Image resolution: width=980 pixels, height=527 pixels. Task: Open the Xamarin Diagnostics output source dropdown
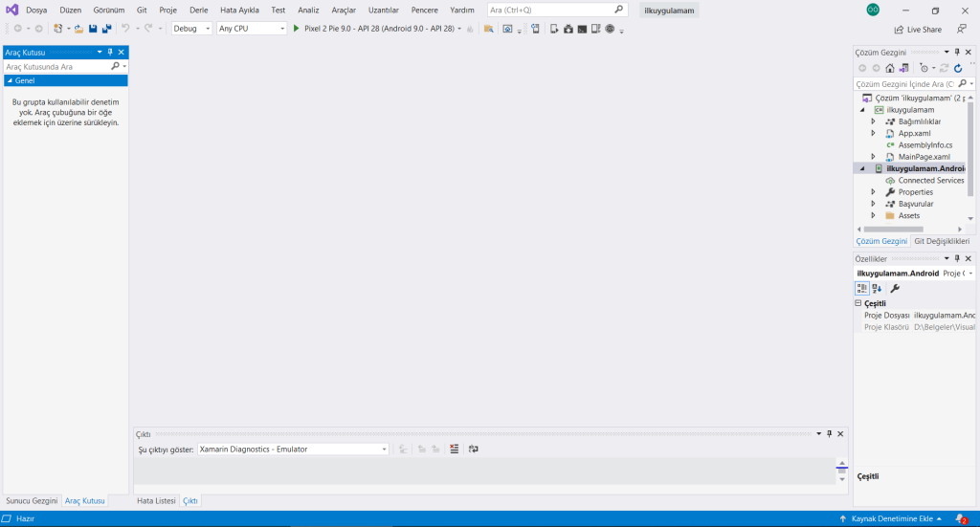[292, 449]
